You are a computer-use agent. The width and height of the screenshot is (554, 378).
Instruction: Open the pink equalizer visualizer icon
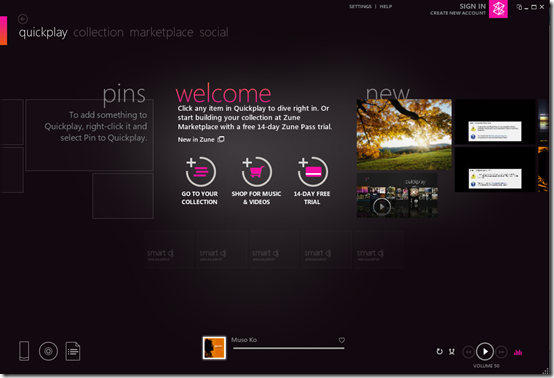point(518,352)
